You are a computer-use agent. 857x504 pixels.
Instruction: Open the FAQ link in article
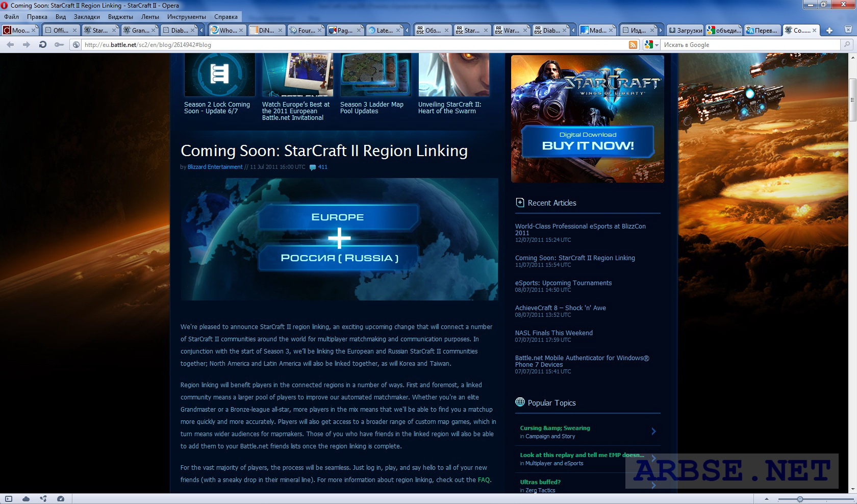pyautogui.click(x=484, y=480)
